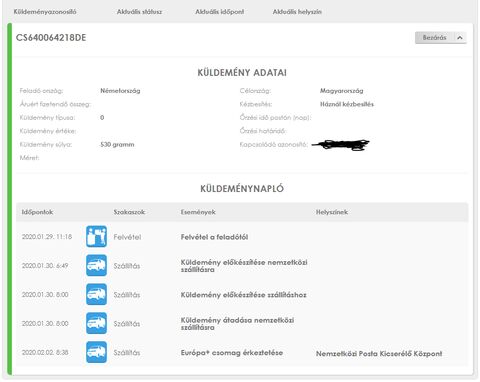Select tracking number CS640064218DE
480x382 pixels.
point(51,38)
